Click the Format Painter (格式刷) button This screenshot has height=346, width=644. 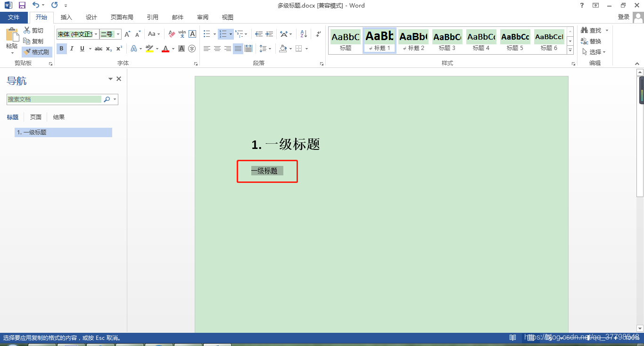37,52
